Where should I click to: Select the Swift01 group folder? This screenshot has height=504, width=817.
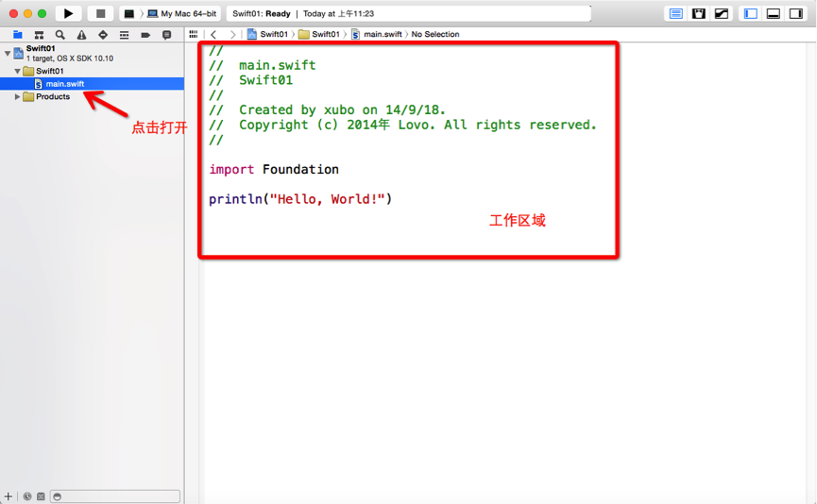tap(92, 71)
